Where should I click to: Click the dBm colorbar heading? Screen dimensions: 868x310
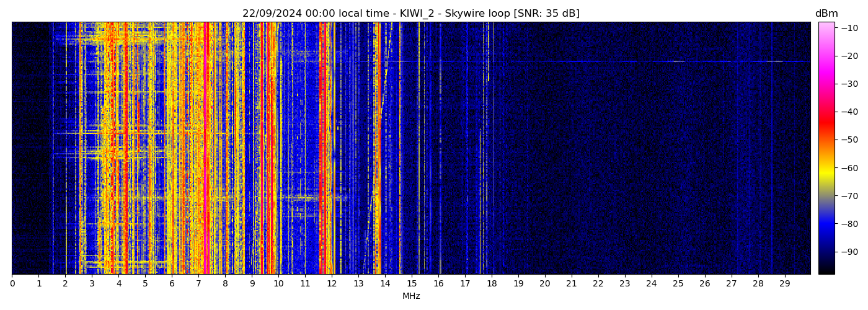(826, 14)
